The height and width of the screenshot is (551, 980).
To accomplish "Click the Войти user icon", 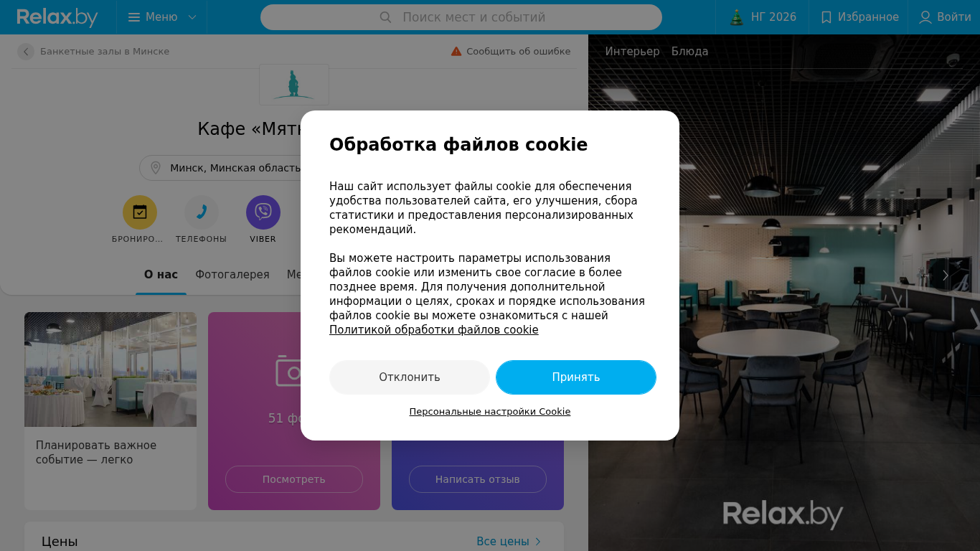I will (x=925, y=17).
